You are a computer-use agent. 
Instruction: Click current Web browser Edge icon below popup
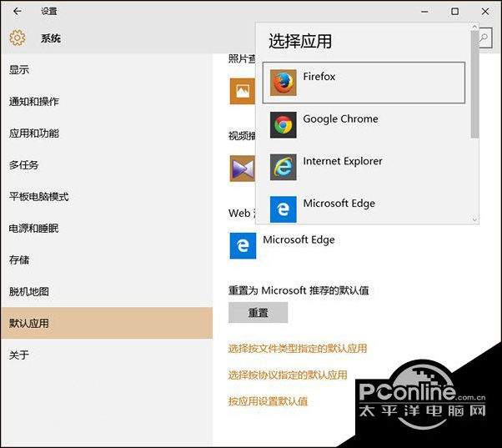(x=243, y=245)
